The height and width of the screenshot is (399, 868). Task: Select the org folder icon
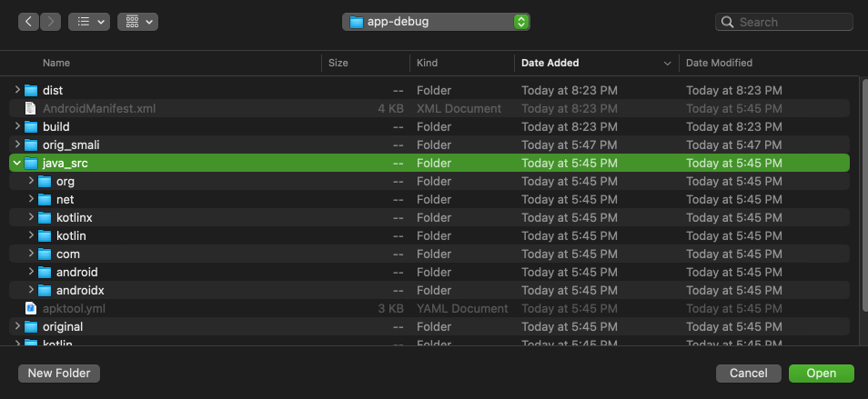pyautogui.click(x=45, y=181)
